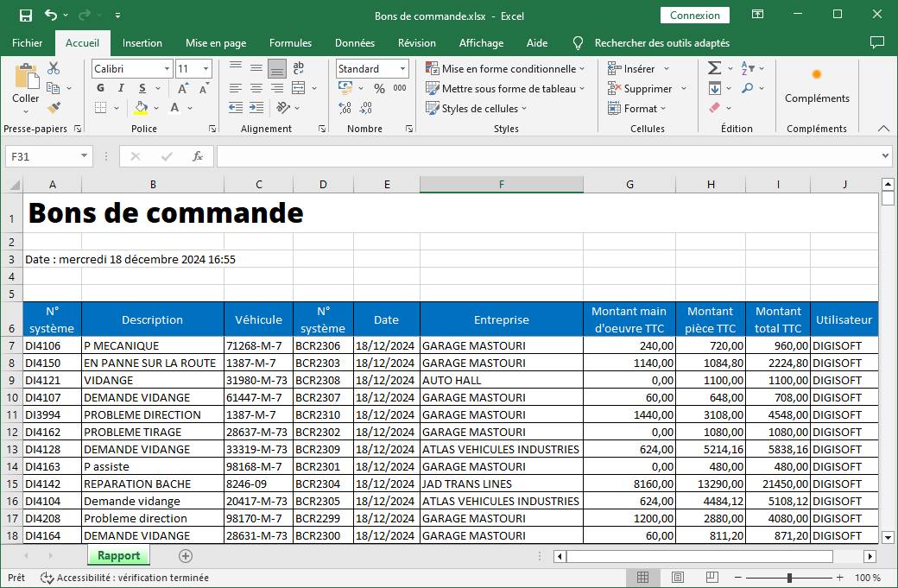
Task: Click the vertical scrollbar down arrow
Action: pos(888,537)
